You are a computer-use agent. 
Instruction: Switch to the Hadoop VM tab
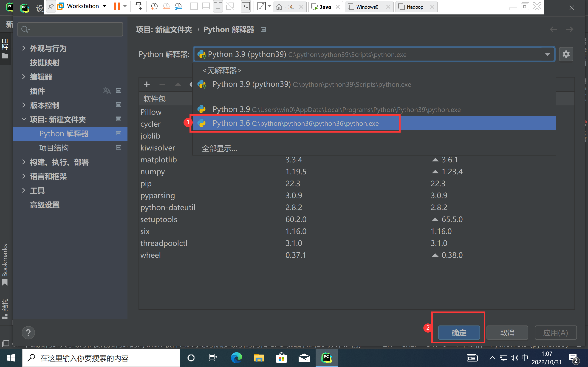click(415, 7)
